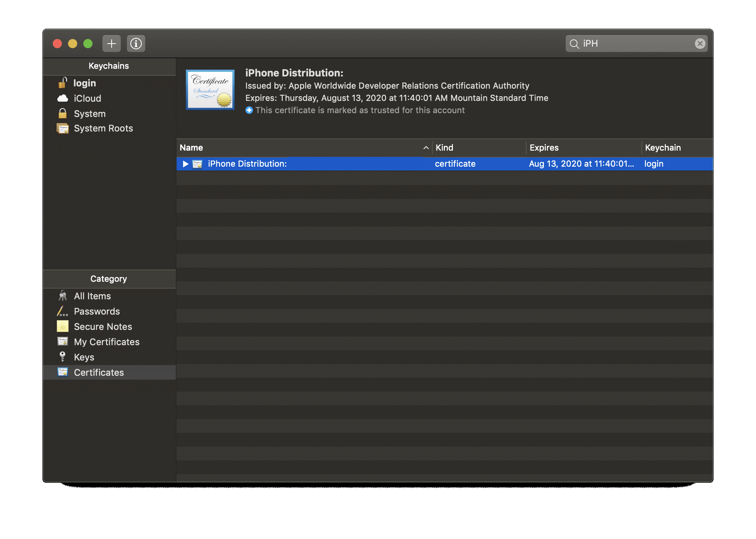Open the Secure Notes category

(103, 327)
